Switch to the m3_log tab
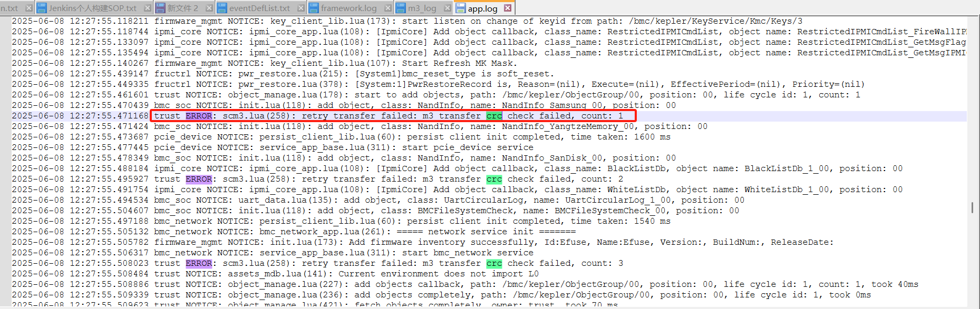 [x=422, y=8]
